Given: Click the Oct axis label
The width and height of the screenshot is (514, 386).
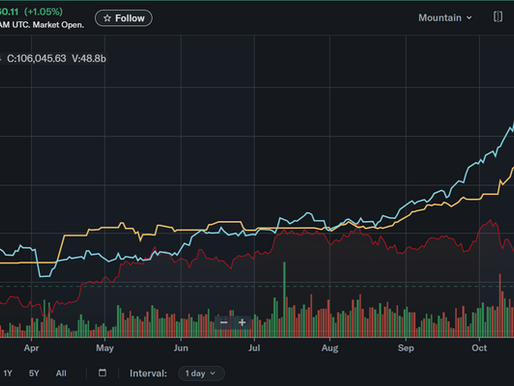Looking at the screenshot, I should pos(479,348).
